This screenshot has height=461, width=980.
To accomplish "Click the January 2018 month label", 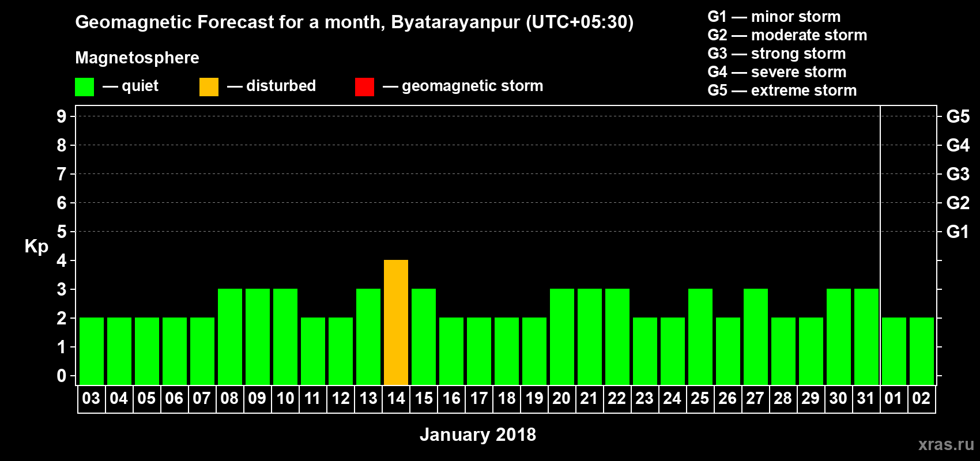I will 477,434.
